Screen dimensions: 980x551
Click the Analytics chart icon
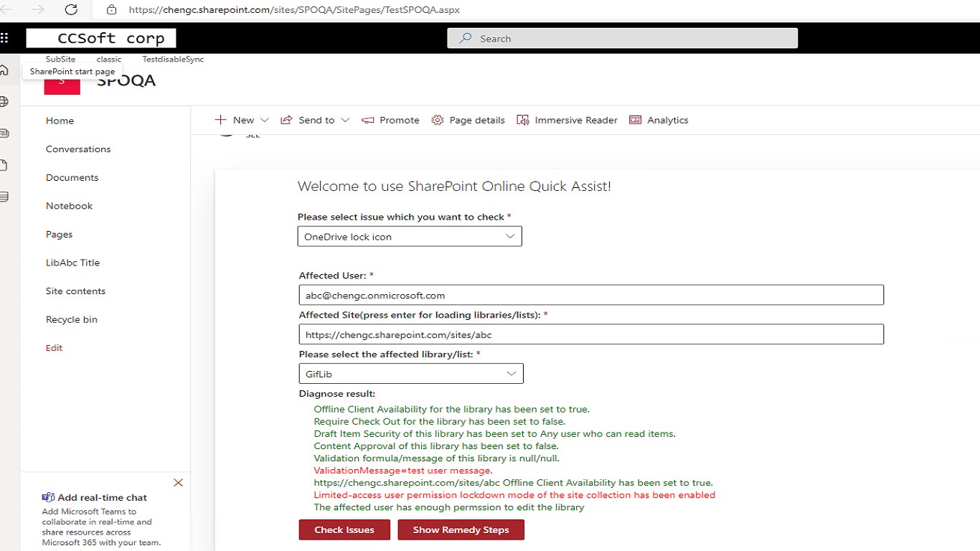click(635, 120)
